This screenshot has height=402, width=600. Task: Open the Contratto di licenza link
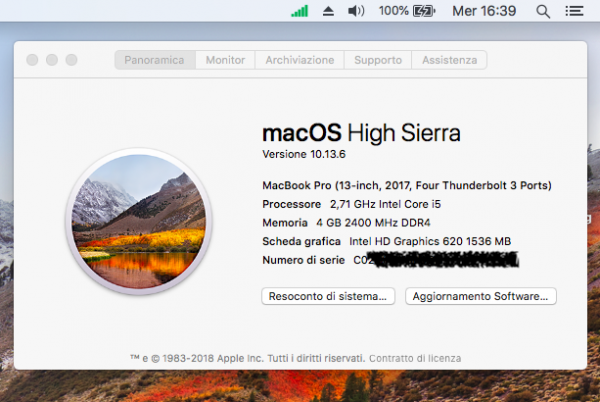point(415,358)
